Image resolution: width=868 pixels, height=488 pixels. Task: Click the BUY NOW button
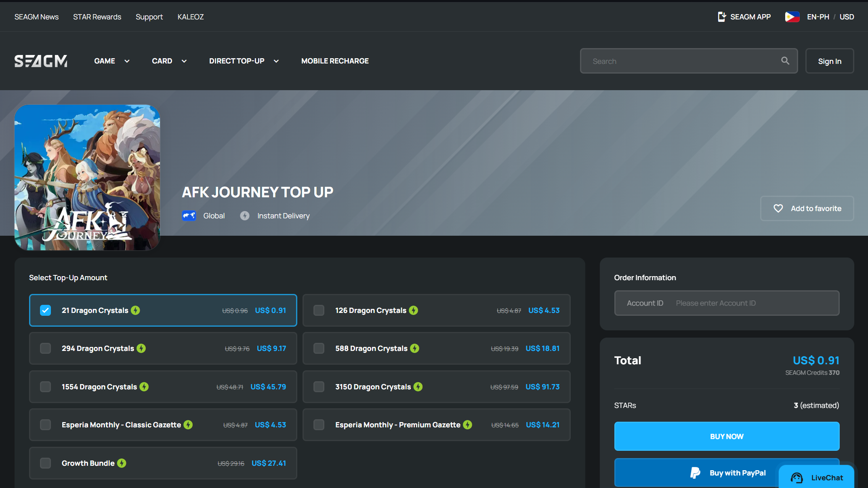click(727, 436)
